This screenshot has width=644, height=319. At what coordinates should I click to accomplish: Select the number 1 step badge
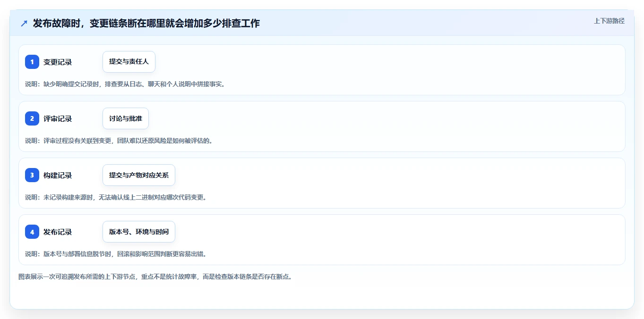(x=32, y=62)
